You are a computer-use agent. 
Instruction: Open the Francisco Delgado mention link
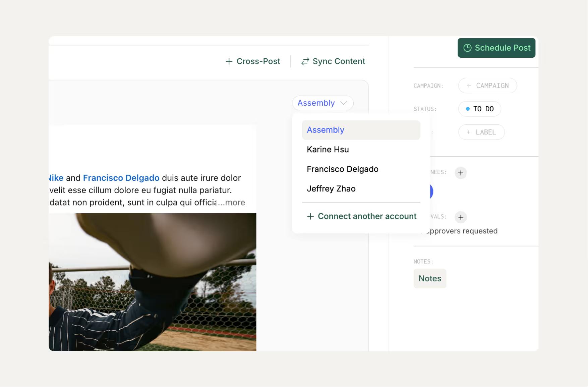point(121,178)
